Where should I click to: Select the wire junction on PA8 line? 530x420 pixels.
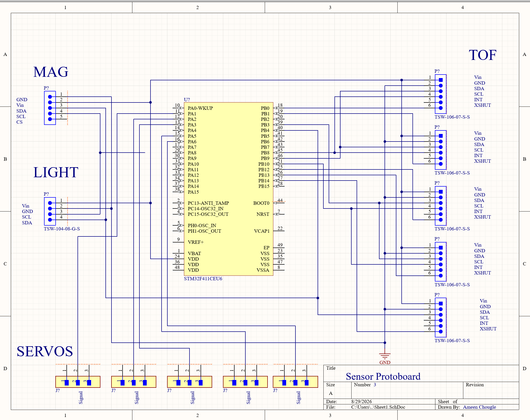[100, 153]
